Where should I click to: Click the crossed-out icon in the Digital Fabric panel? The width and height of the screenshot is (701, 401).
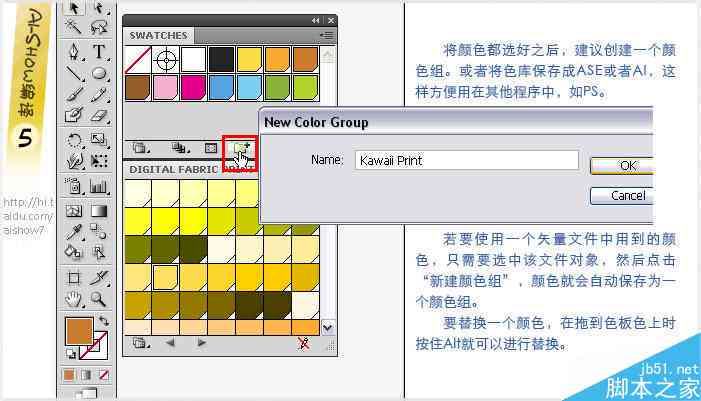[304, 343]
